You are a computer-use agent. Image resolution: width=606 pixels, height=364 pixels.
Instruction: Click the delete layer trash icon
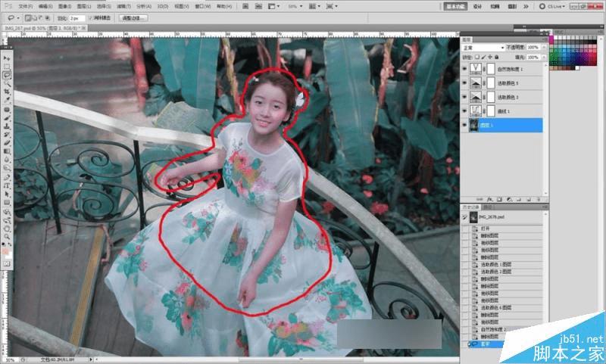pyautogui.click(x=538, y=200)
